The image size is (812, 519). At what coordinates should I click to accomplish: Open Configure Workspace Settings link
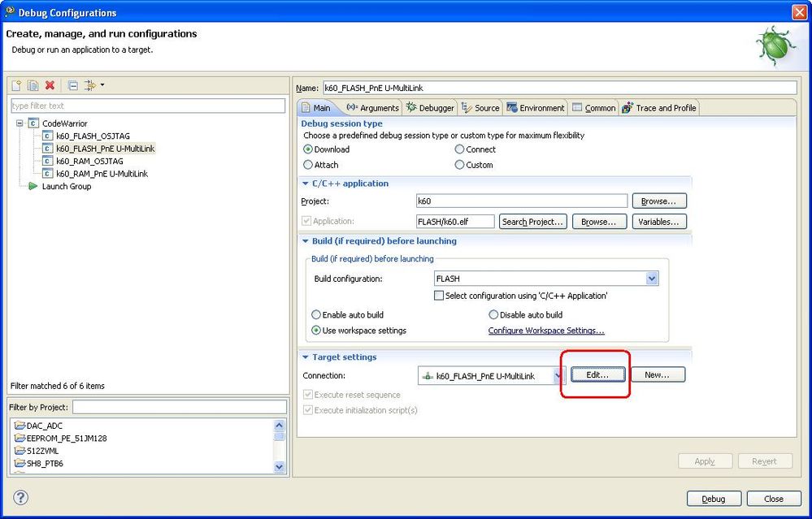[546, 330]
